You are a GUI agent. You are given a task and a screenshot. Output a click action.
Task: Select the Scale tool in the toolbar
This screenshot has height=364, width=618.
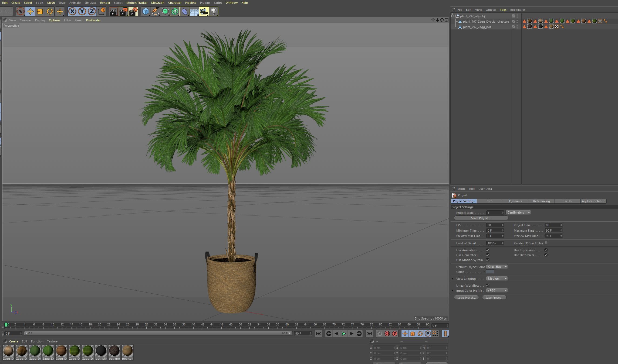tap(40, 11)
